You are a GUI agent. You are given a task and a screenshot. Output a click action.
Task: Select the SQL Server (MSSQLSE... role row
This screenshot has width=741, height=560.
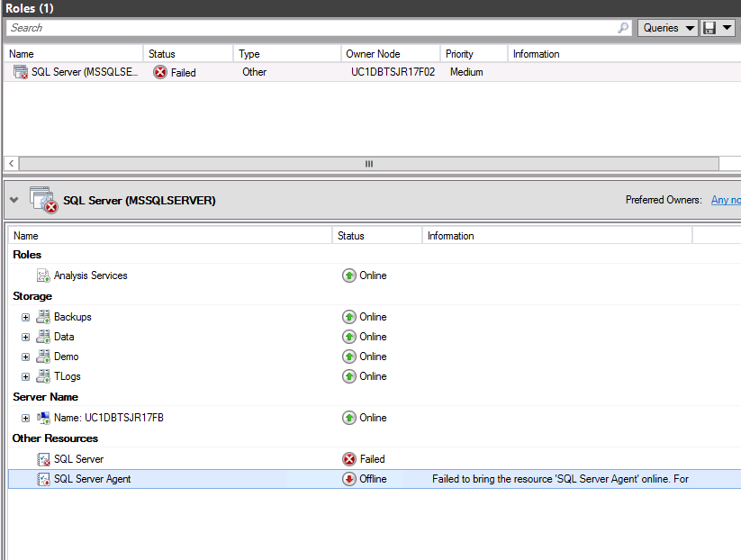[373, 72]
